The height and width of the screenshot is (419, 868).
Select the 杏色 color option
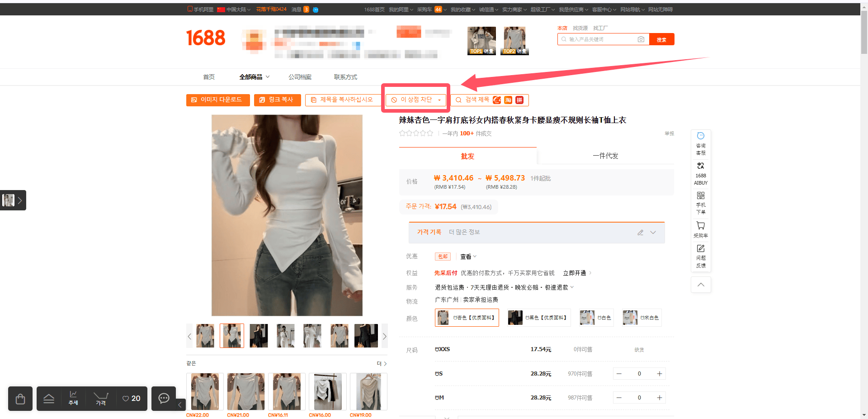[x=467, y=318]
